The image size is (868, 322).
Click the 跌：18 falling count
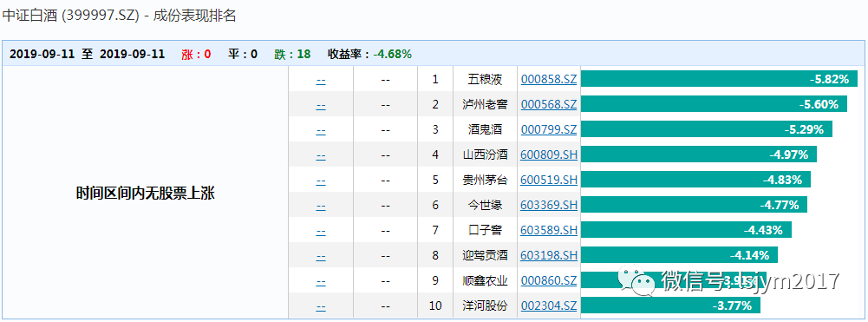pos(292,54)
